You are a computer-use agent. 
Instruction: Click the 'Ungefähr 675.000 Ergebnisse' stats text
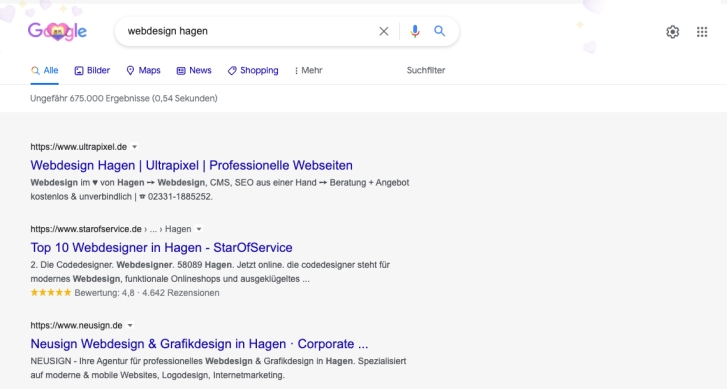point(124,98)
